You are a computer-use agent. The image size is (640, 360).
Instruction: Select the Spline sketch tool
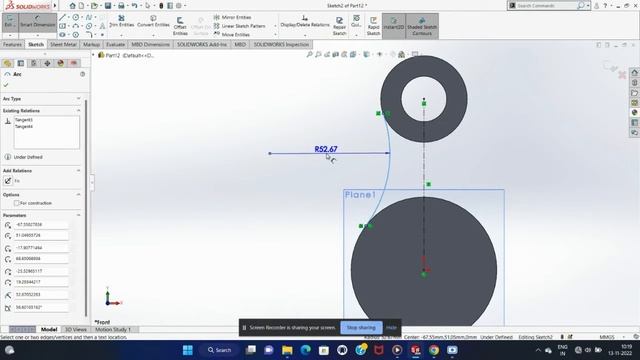click(89, 18)
